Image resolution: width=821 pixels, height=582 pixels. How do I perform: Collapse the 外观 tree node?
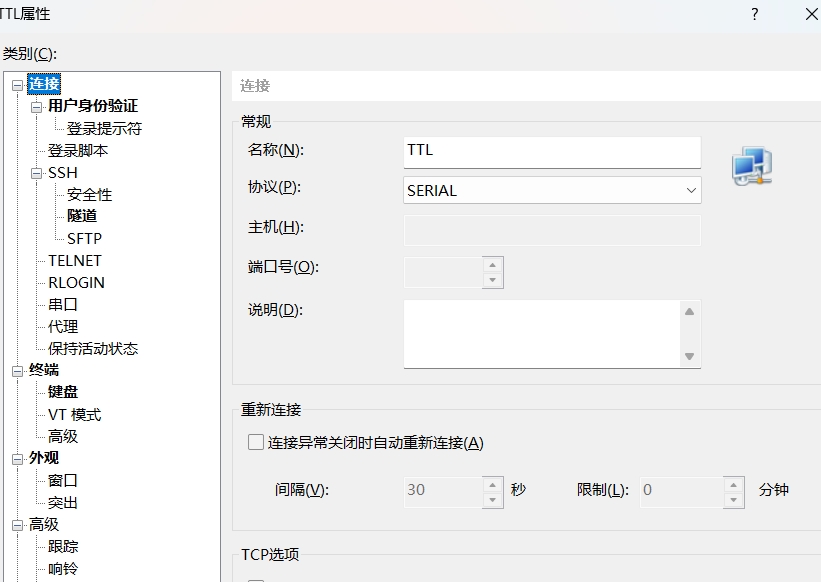tap(17, 459)
